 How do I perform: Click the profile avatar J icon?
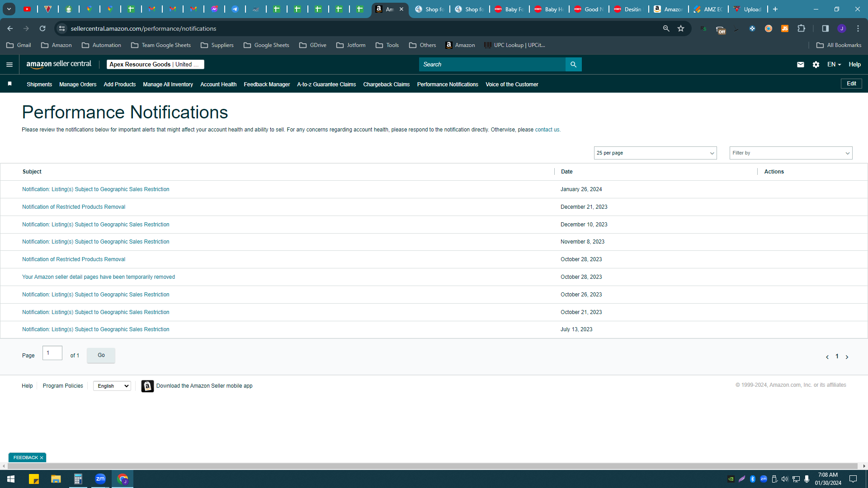coord(842,28)
